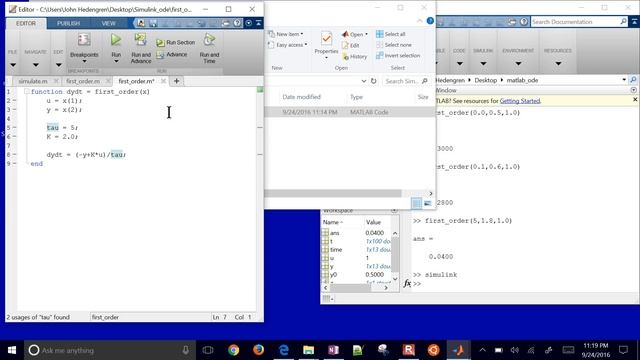
Task: Open the Getting Started link
Action: pyautogui.click(x=520, y=101)
